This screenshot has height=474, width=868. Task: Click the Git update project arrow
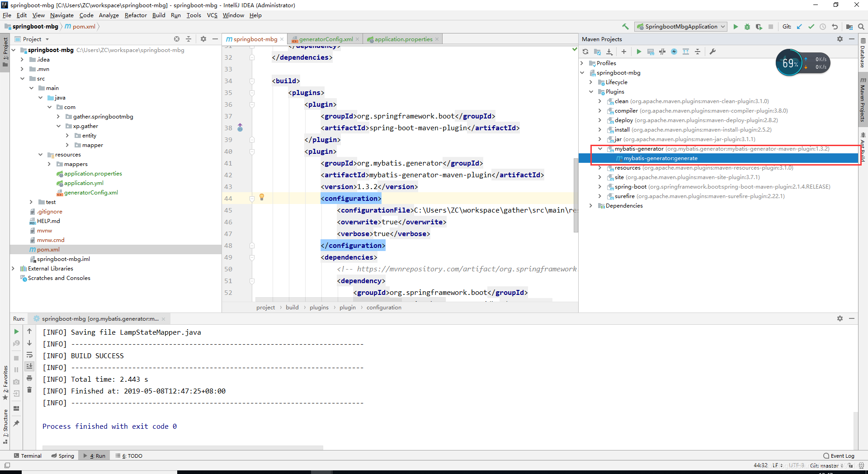799,27
